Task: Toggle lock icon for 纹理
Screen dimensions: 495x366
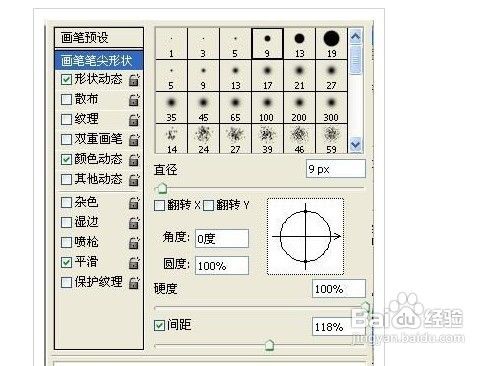Action: 134,120
